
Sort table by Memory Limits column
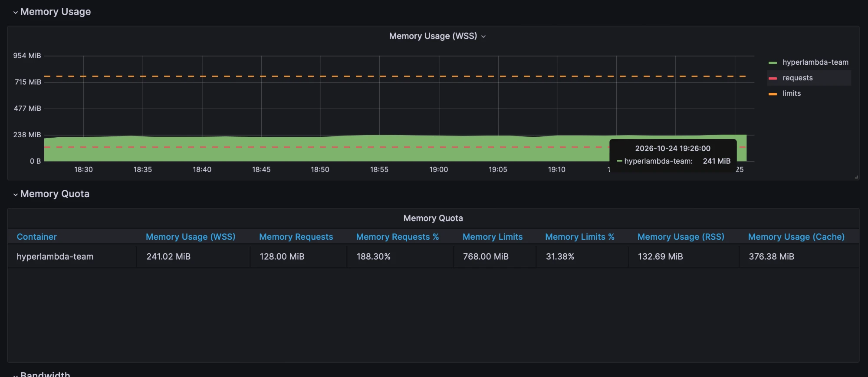tap(493, 237)
